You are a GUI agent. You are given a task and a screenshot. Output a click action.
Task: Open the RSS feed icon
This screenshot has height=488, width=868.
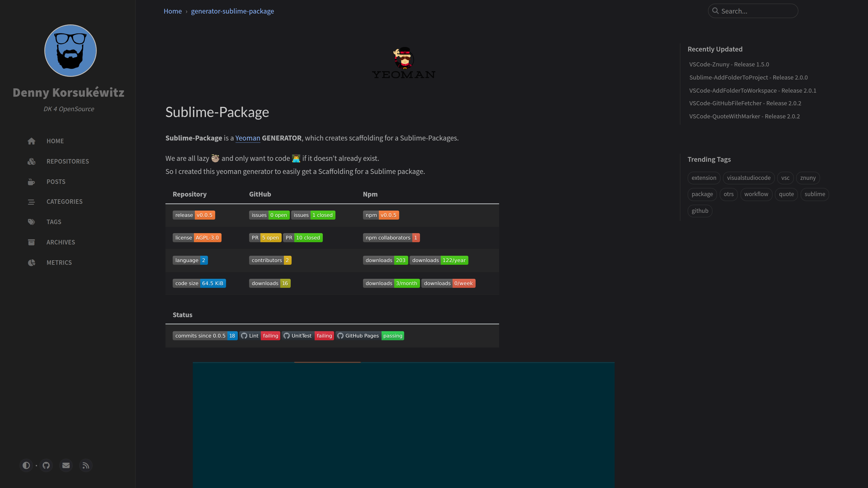click(x=86, y=465)
